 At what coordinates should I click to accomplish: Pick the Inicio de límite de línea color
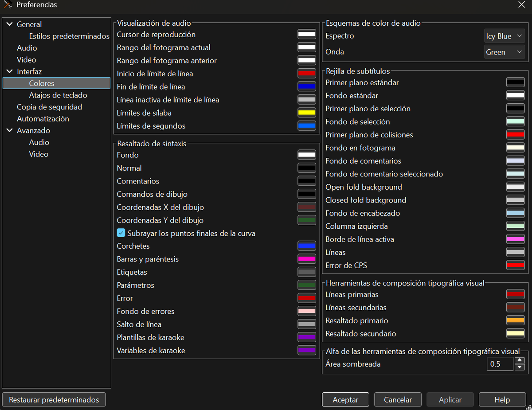(307, 74)
